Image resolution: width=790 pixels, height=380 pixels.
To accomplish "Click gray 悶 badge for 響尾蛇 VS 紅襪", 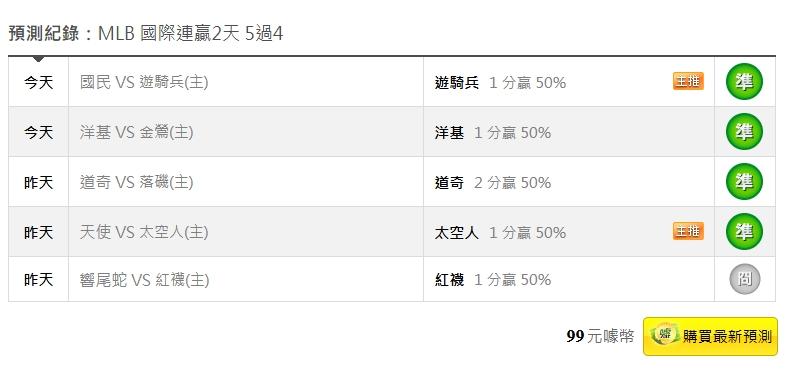I will pyautogui.click(x=745, y=279).
